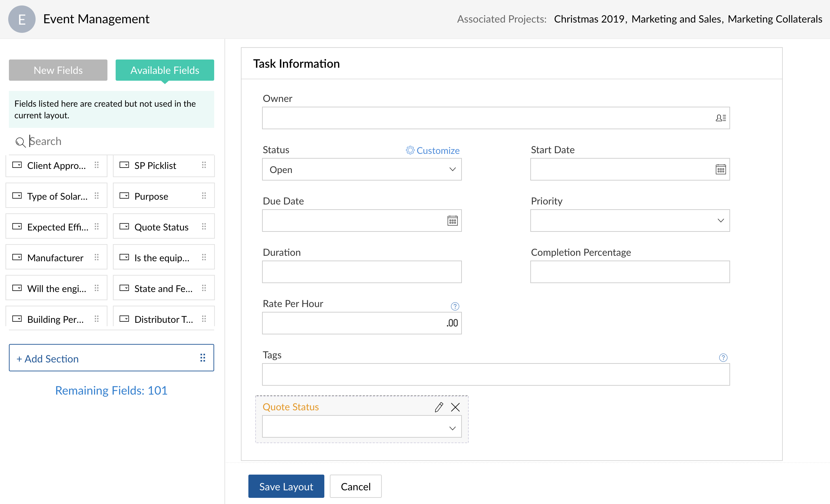This screenshot has width=830, height=504.
Task: Grab the Expected Effi... drag handle
Action: [97, 227]
